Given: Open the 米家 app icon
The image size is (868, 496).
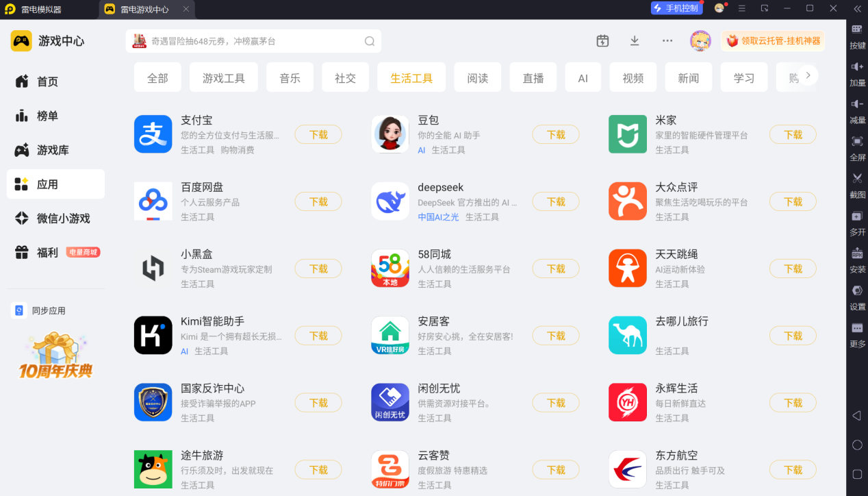Looking at the screenshot, I should 628,134.
